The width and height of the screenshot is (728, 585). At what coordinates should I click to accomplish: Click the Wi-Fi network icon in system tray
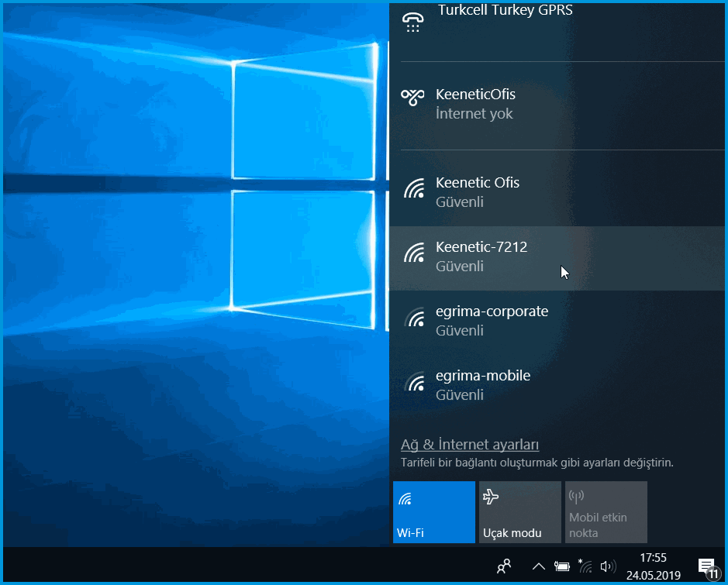click(x=585, y=566)
